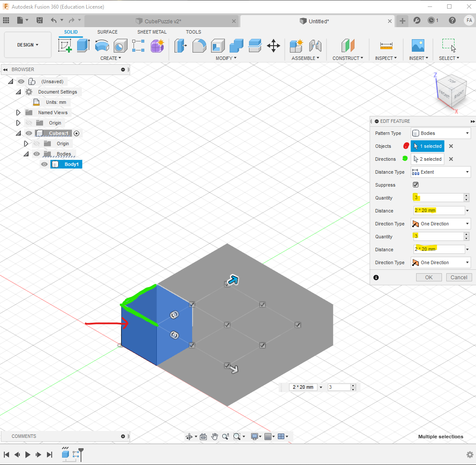
Task: Toggle visibility of Body1
Action: coord(44,164)
